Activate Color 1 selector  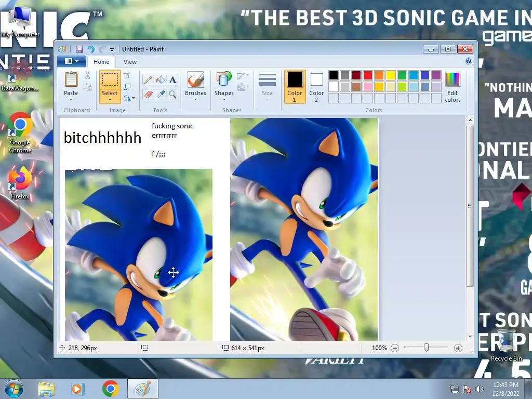click(295, 87)
